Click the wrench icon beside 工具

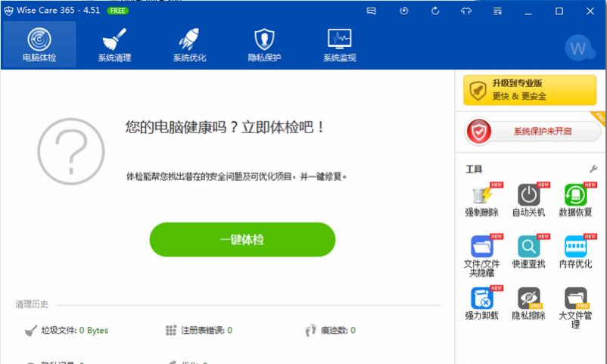593,169
